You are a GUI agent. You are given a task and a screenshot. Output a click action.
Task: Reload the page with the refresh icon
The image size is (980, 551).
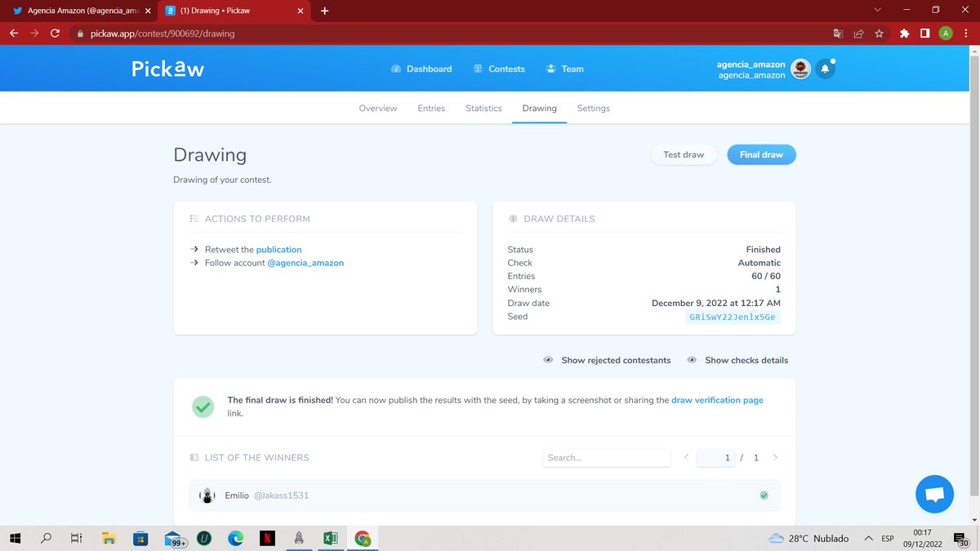tap(55, 33)
